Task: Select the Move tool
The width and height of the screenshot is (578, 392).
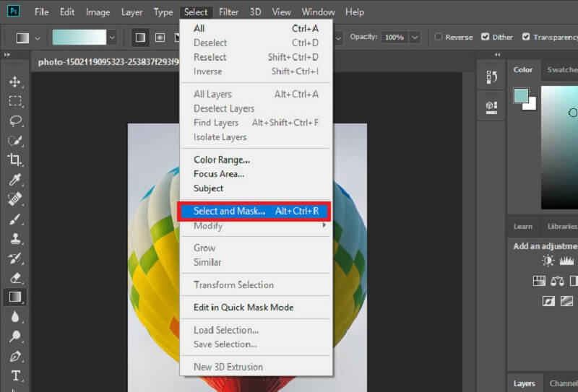Action: point(15,82)
